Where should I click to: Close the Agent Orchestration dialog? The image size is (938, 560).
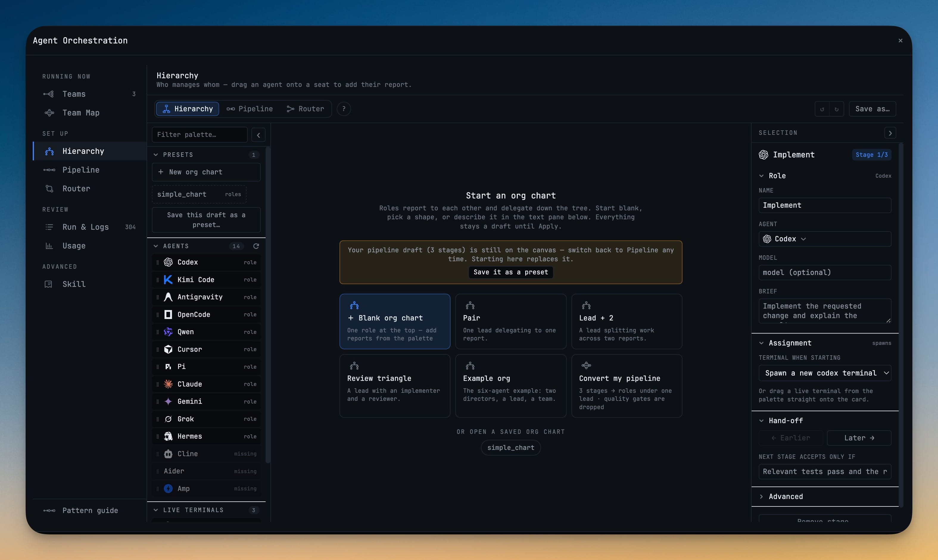pos(900,41)
